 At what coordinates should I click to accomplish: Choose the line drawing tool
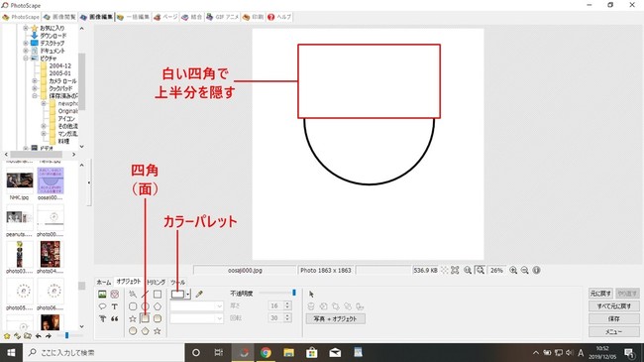[145, 295]
